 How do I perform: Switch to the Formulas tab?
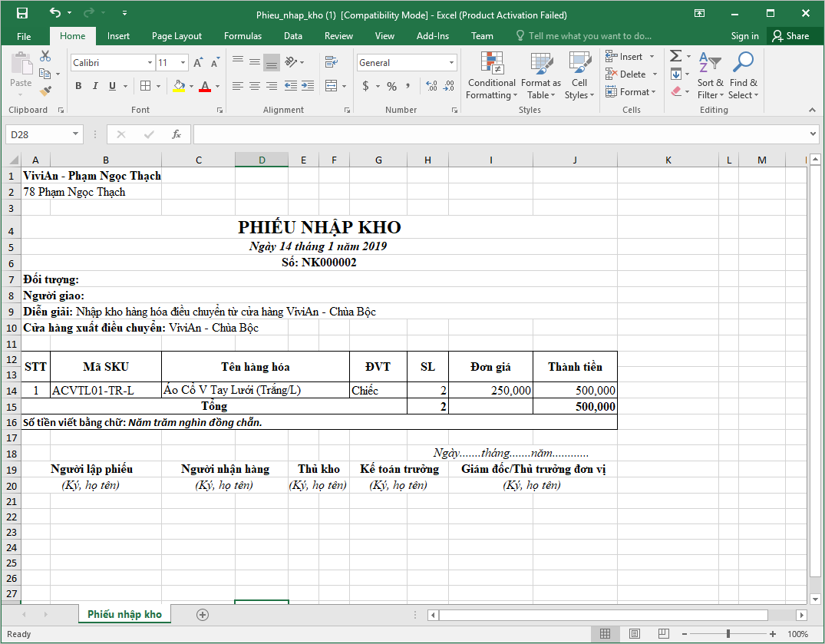tap(243, 36)
